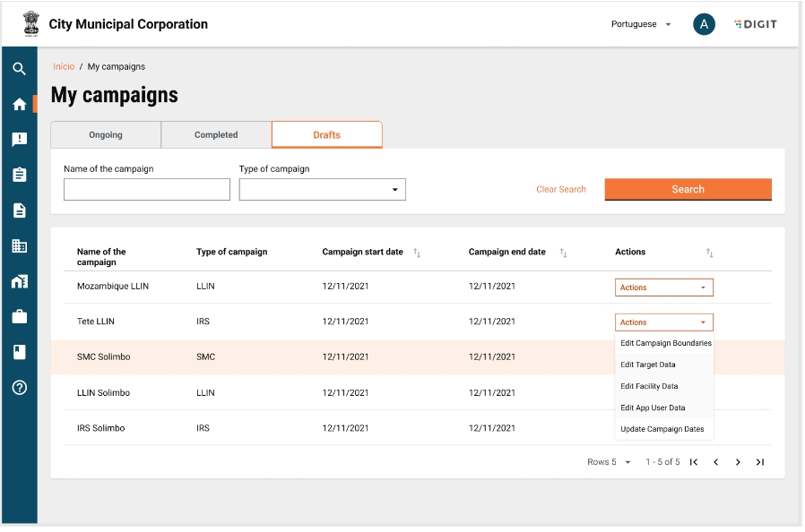
Task: Focus the Name of the campaign field
Action: [x=147, y=189]
